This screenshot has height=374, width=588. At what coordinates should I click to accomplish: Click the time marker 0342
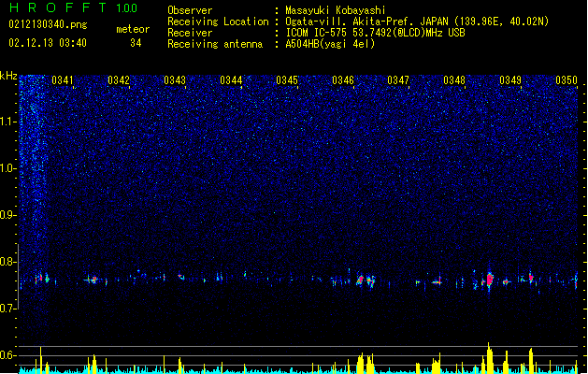point(119,80)
